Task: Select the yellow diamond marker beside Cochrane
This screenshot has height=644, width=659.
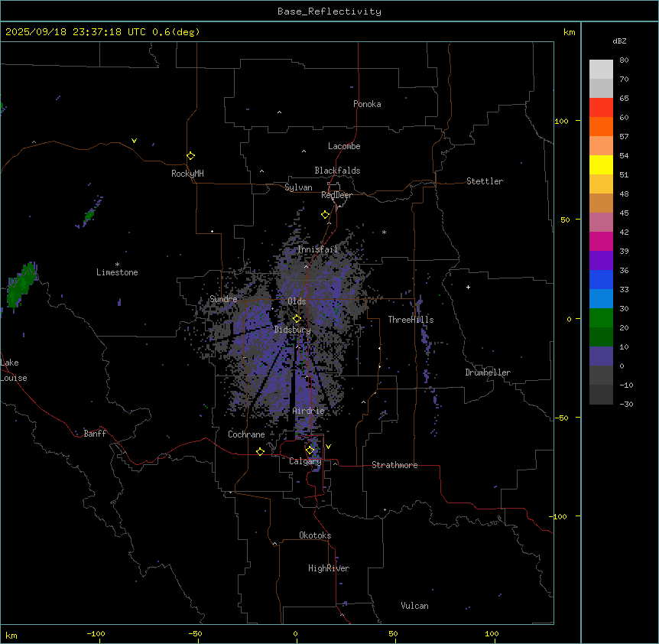Action: pyautogui.click(x=260, y=451)
